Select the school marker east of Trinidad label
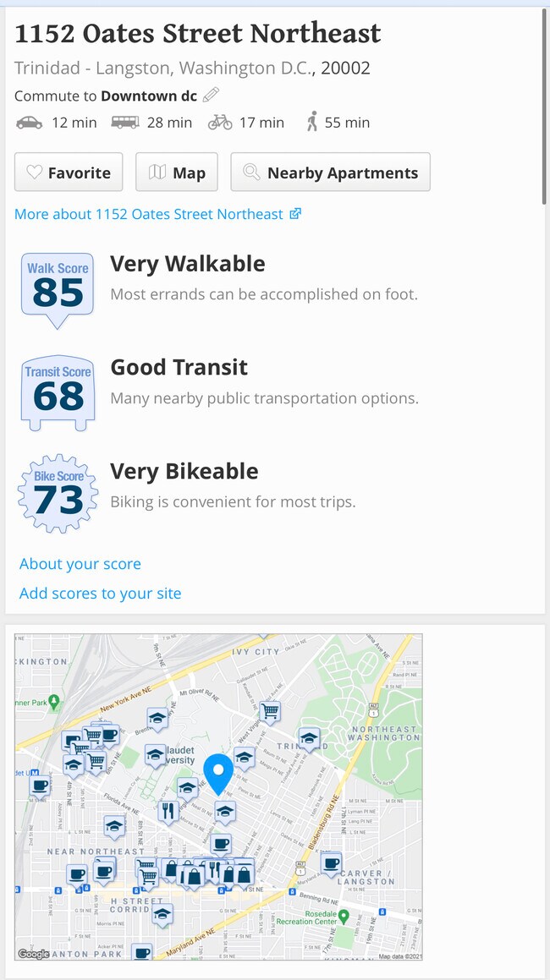The image size is (550, 980). (309, 737)
